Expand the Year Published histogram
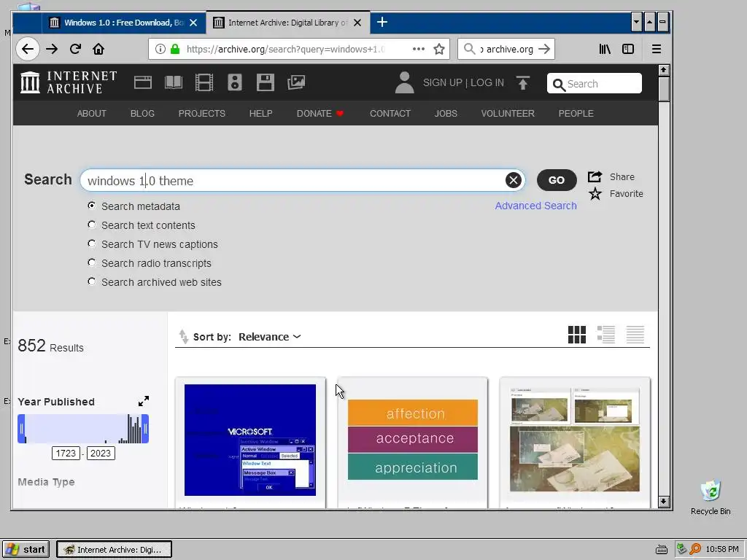Screen dimensions: 747x560 [144, 401]
